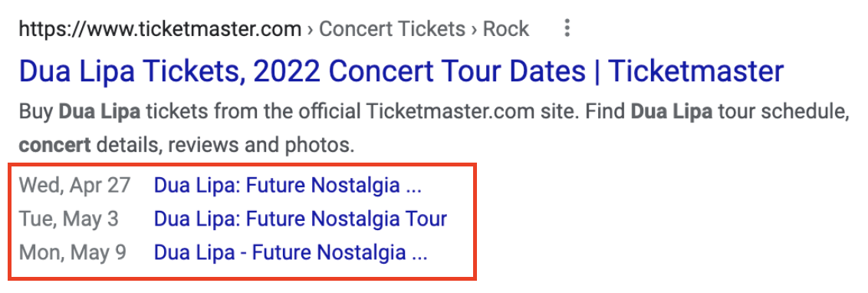Viewport: 868px width, 293px height.
Task: Click the word Ticketmaster after the title pipe
Action: coord(695,72)
